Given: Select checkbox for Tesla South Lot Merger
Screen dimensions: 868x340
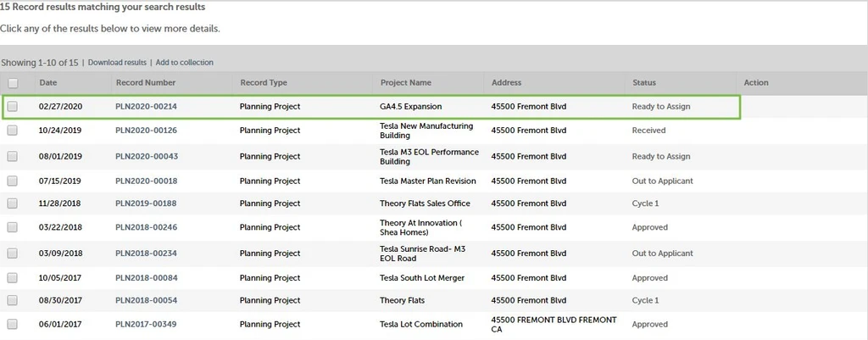Looking at the screenshot, I should pos(13,277).
